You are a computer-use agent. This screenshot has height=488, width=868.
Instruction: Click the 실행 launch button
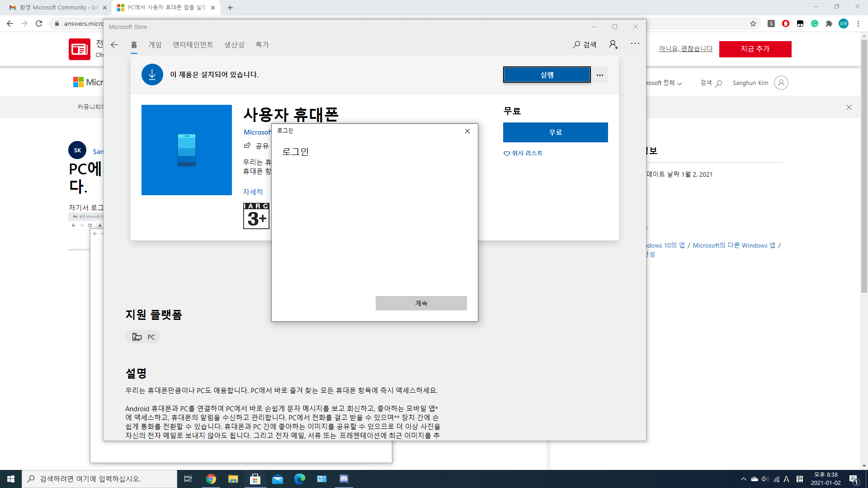[547, 75]
